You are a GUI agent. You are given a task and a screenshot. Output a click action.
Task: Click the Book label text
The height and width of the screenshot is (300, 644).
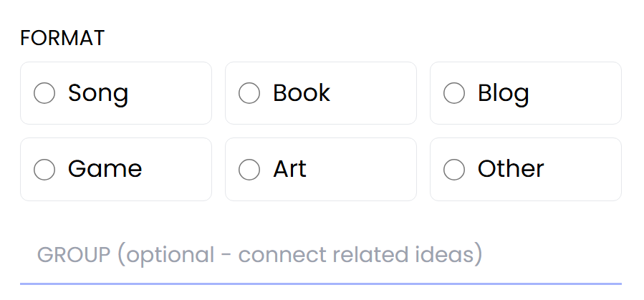point(302,93)
